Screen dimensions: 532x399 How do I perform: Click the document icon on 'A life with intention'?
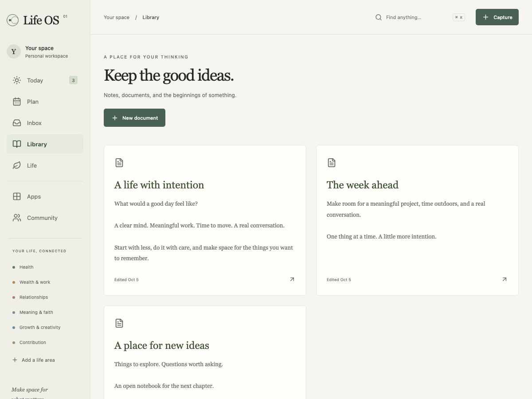point(119,163)
